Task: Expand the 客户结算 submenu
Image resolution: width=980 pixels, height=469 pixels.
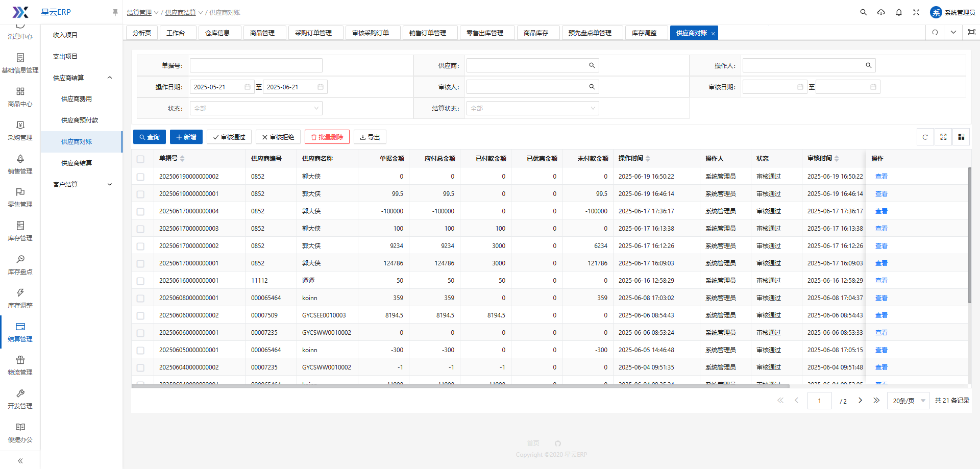Action: click(82, 184)
